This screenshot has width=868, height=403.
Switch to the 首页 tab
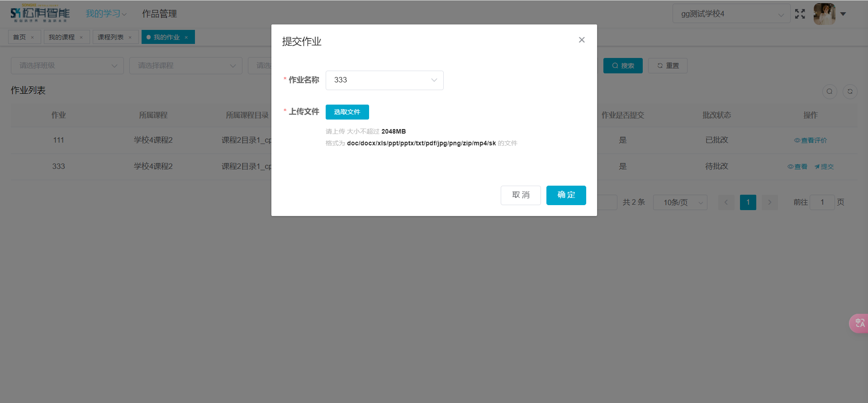point(19,37)
